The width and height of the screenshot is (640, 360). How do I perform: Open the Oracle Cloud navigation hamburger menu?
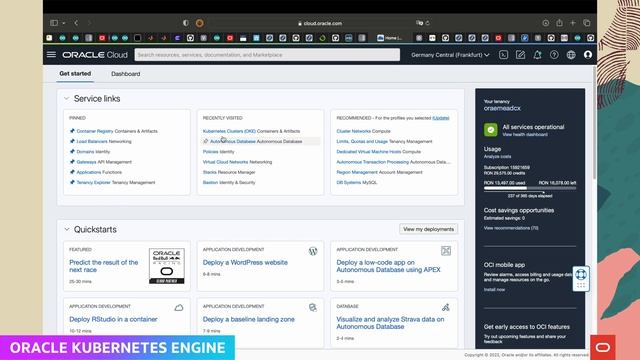coord(51,54)
